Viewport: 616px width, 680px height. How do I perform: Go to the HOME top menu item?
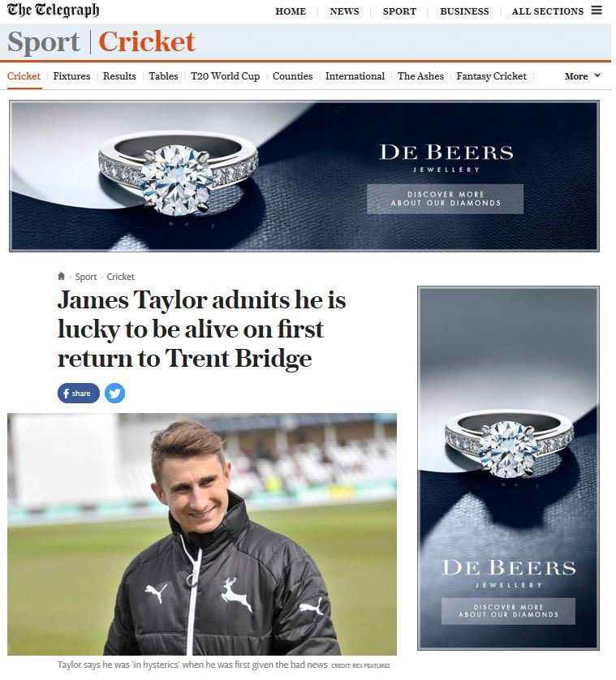click(x=291, y=11)
